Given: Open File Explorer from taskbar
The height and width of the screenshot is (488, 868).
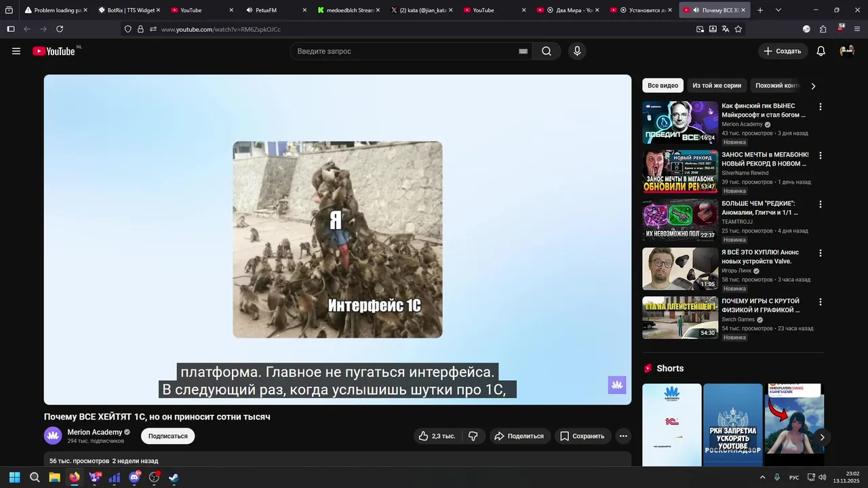Looking at the screenshot, I should [54, 477].
